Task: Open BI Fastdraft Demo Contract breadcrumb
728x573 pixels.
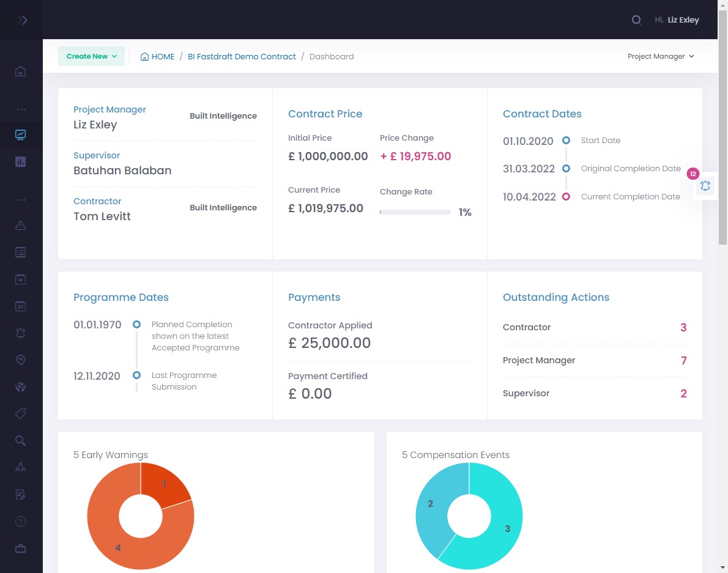Action: 242,56
